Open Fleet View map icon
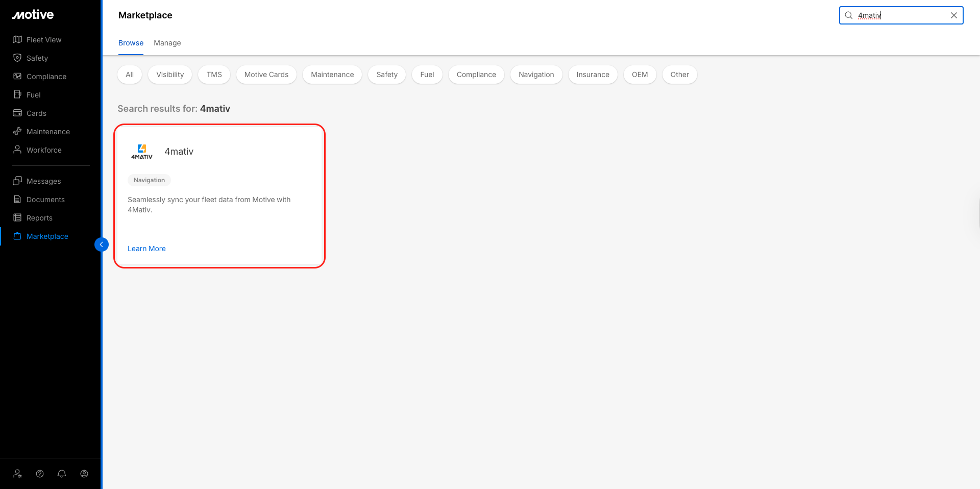The width and height of the screenshot is (980, 489). point(17,39)
